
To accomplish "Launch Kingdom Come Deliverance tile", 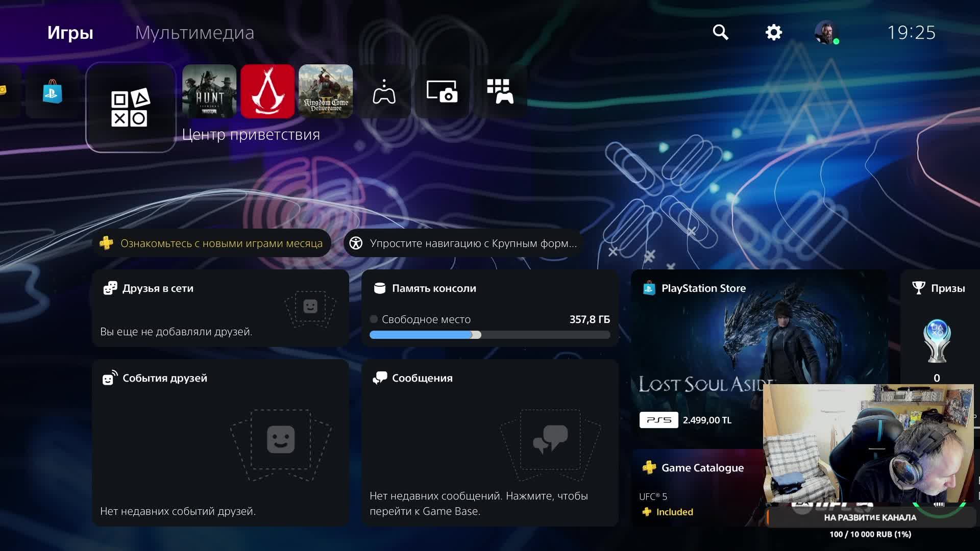I will [x=326, y=91].
